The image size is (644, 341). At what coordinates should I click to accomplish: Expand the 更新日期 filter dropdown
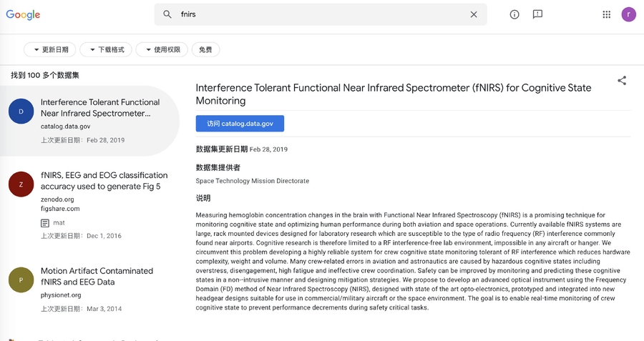click(x=50, y=49)
